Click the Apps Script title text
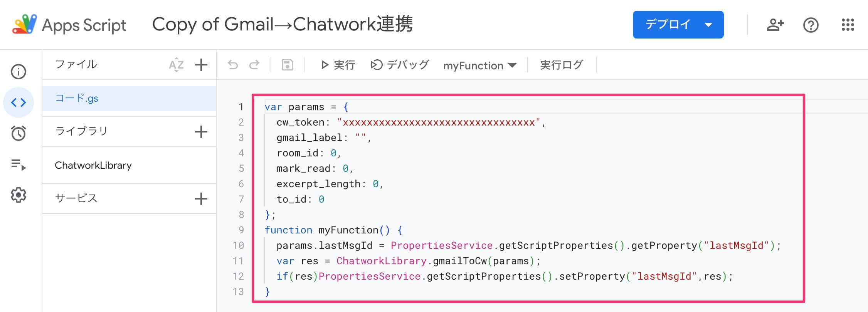This screenshot has width=868, height=312. [84, 25]
